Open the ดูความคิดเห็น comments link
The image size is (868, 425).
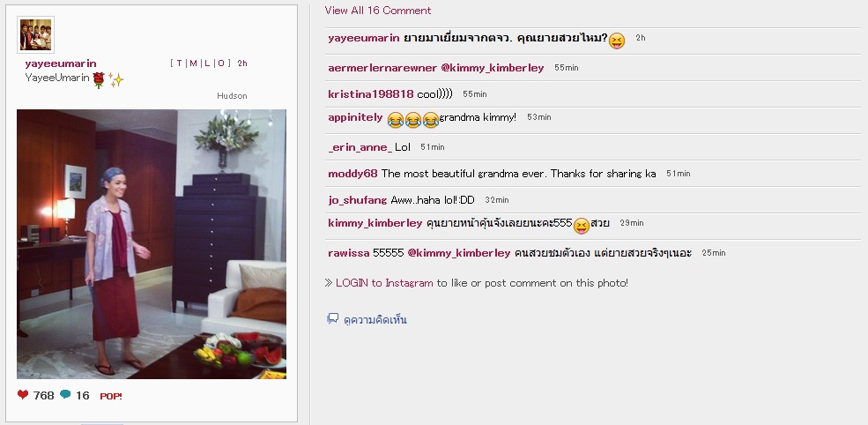tap(375, 320)
